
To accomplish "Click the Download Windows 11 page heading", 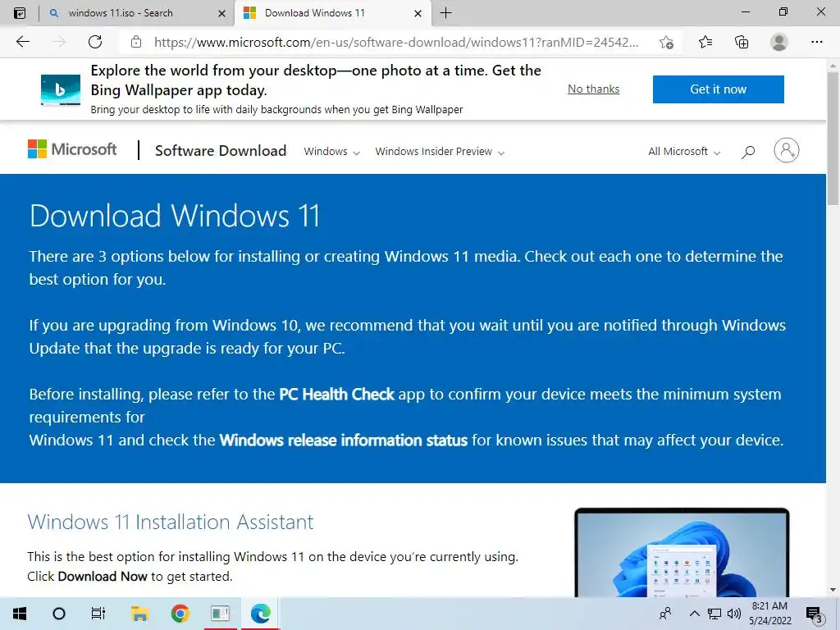I will click(175, 216).
